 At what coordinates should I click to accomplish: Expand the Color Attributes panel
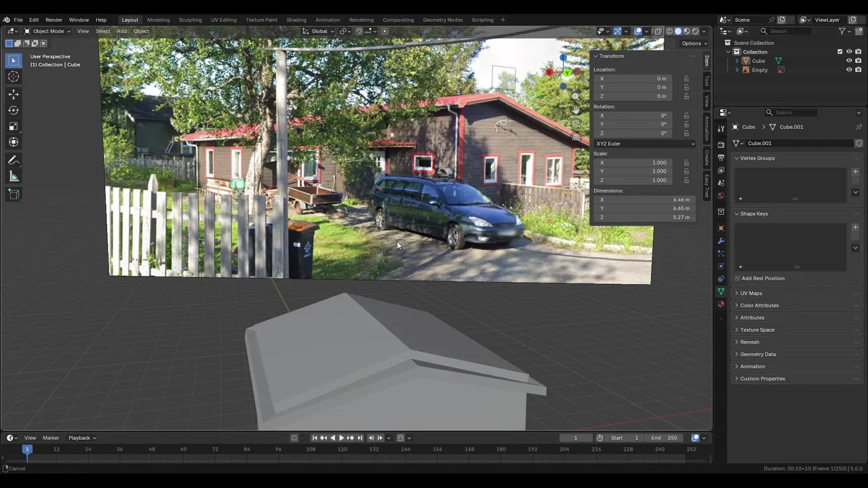(759, 306)
